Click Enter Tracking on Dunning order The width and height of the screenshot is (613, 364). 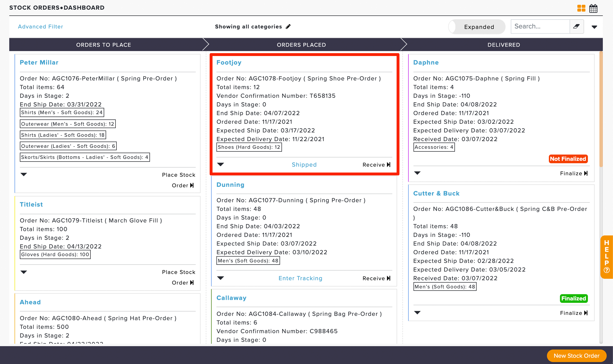[300, 278]
